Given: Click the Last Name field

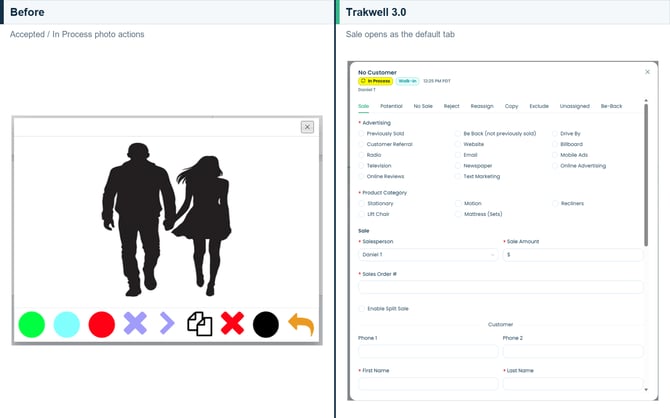Looking at the screenshot, I should click(573, 383).
